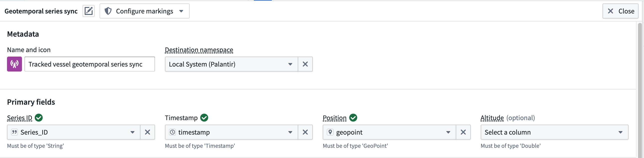Clear the geopoint column selection

(x=463, y=132)
